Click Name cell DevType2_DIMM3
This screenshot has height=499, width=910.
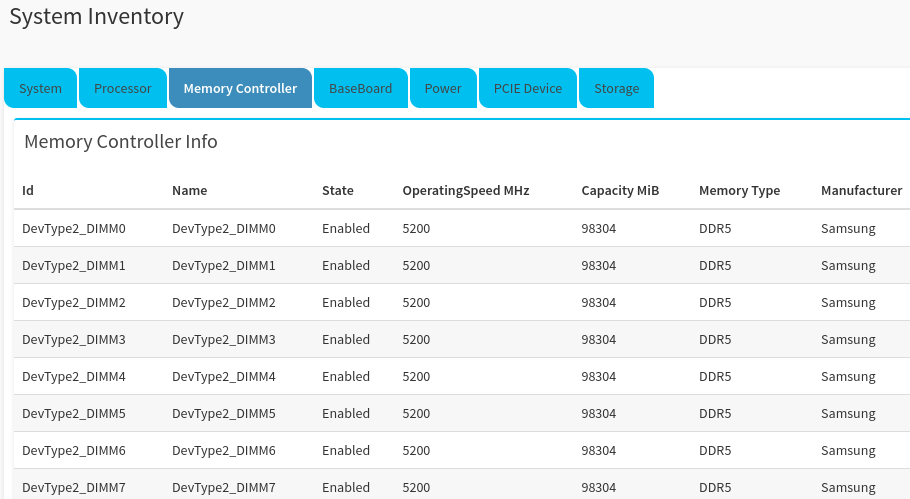pyautogui.click(x=223, y=339)
